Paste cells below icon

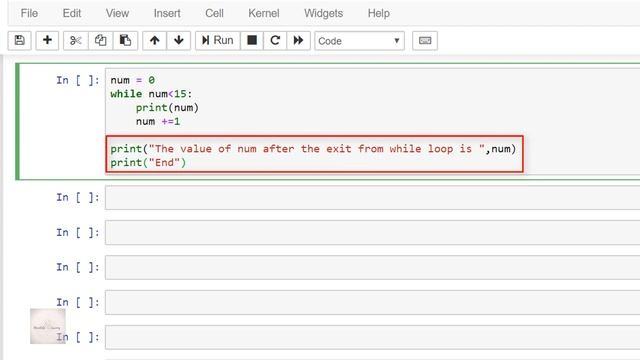[125, 40]
